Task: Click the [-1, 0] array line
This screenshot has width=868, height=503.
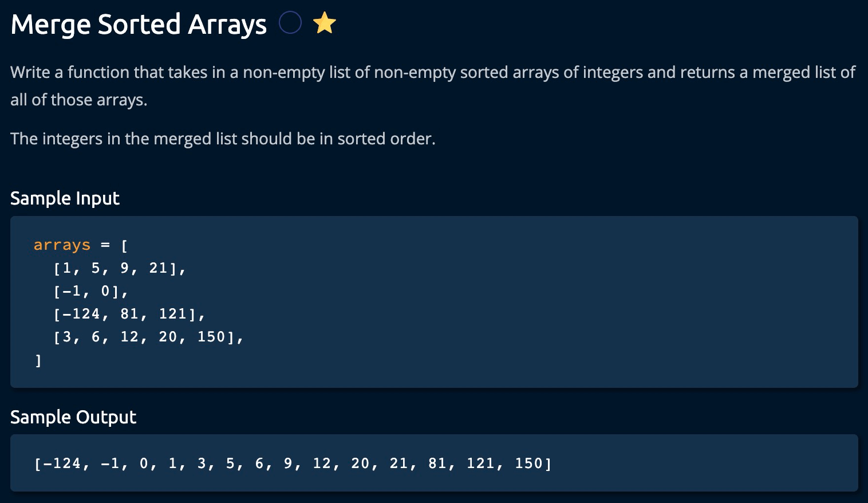Action: click(x=90, y=291)
